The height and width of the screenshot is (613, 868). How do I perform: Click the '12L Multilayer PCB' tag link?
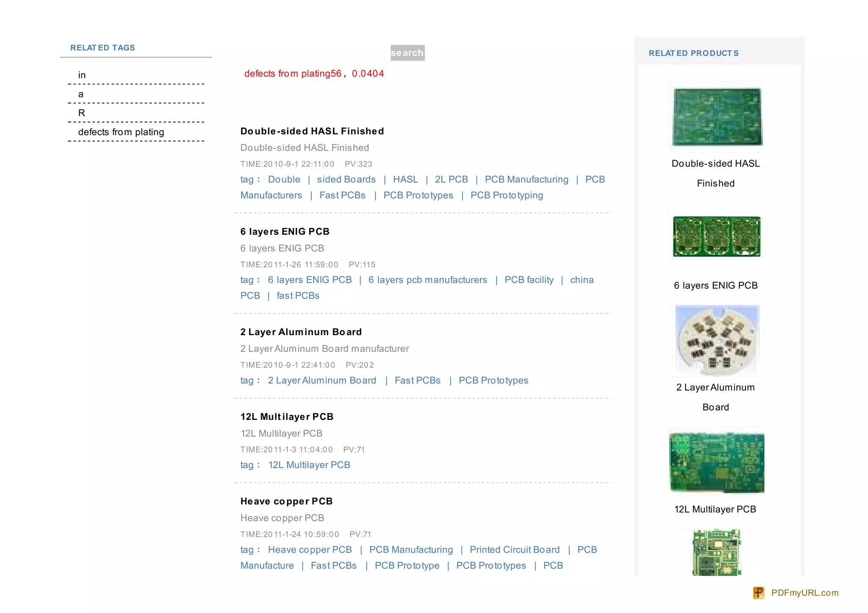point(309,465)
